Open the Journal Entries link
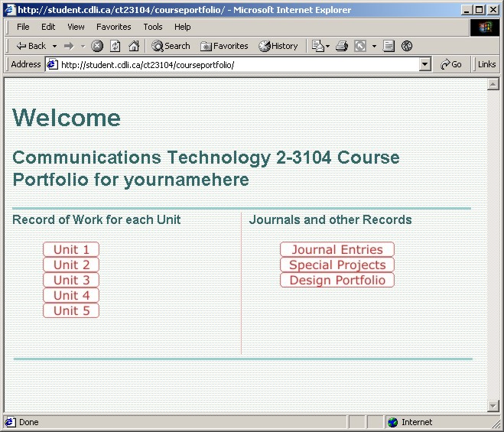 click(x=337, y=249)
